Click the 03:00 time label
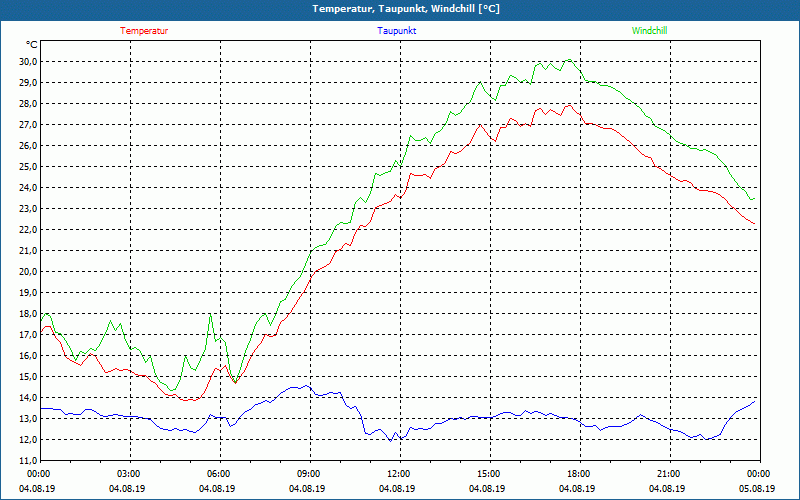This screenshot has width=800, height=500. tap(129, 474)
